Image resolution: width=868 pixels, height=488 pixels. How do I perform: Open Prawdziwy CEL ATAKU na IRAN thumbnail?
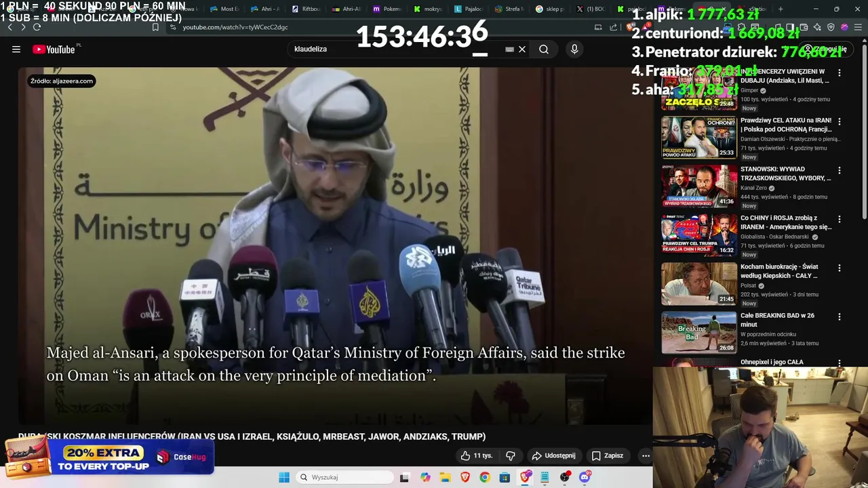click(x=699, y=138)
